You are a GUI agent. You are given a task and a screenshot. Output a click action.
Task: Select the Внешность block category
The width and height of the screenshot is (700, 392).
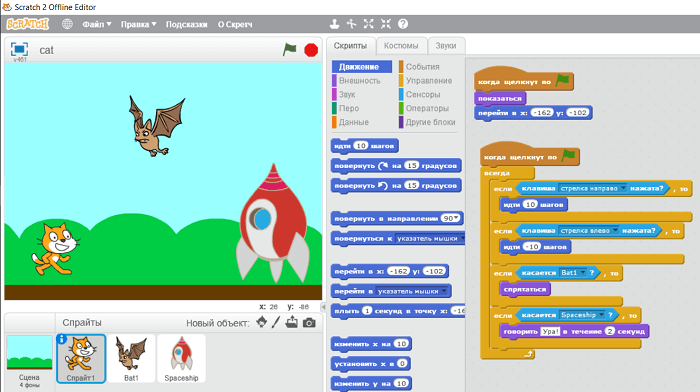pos(357,81)
